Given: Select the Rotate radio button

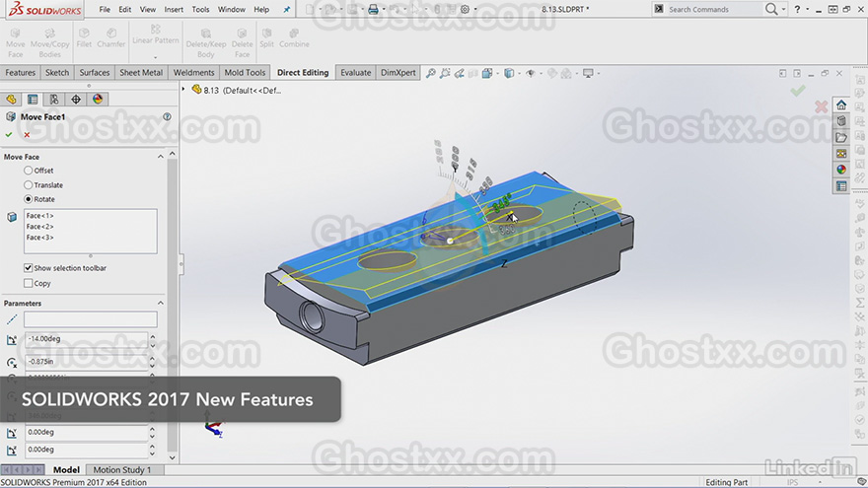Looking at the screenshot, I should (29, 199).
